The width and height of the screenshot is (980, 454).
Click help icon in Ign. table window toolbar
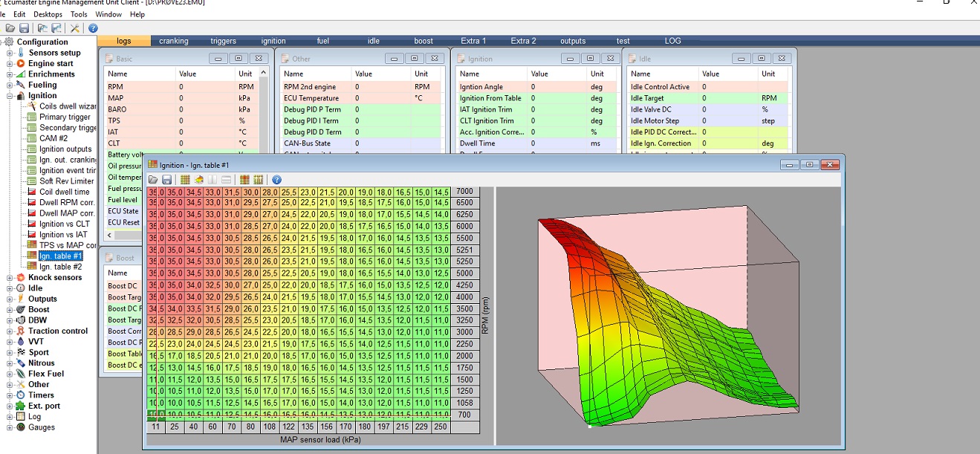click(x=277, y=180)
